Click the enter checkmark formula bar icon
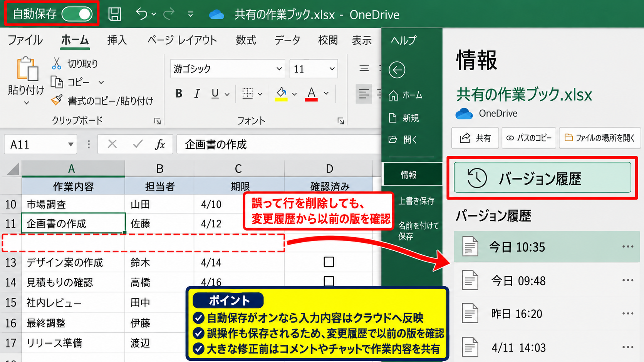Viewport: 644px width, 362px height. coord(138,144)
